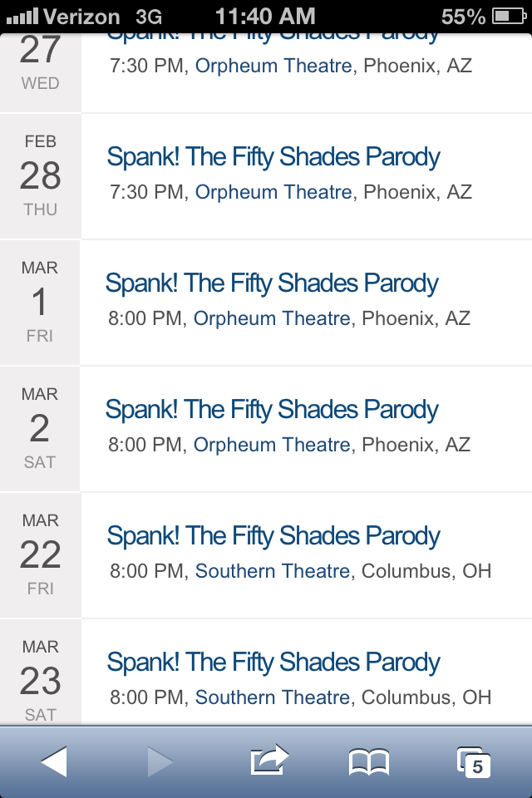The height and width of the screenshot is (798, 532).
Task: Click Orpheum Theatre link for Feb 27 show
Action: (x=273, y=66)
